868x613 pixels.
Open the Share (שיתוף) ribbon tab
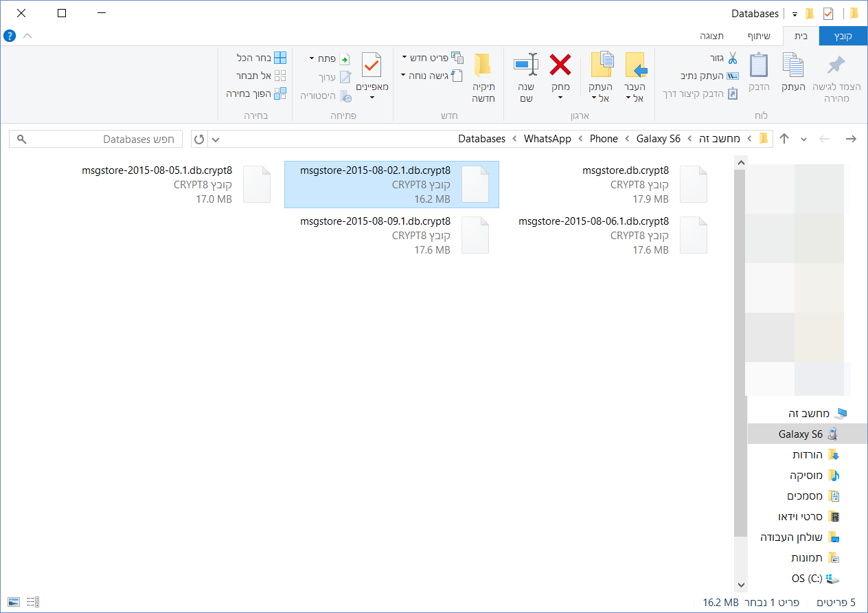pyautogui.click(x=759, y=36)
